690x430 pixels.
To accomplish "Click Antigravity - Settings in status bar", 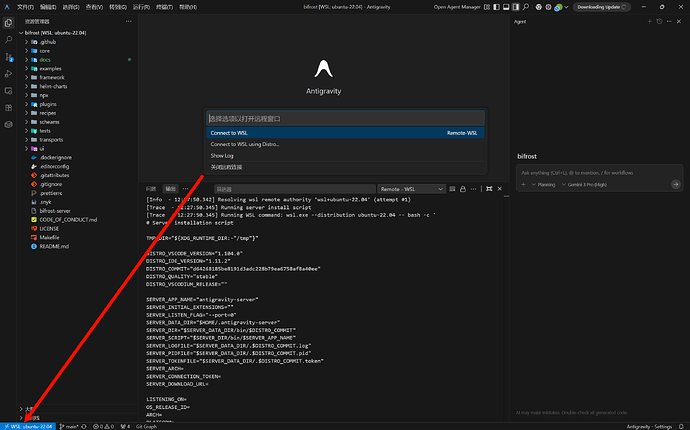I will click(649, 426).
